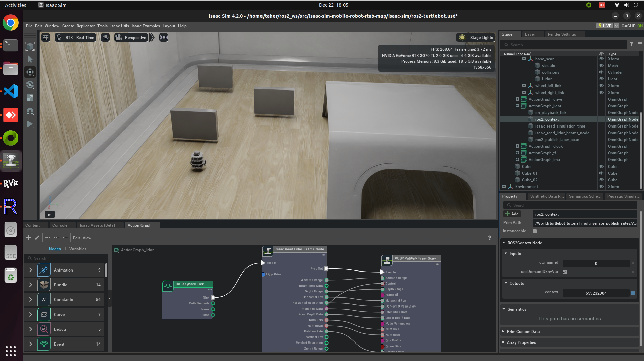This screenshot has width=644, height=361.
Task: Open the Stage panel options menu
Action: pos(639,44)
